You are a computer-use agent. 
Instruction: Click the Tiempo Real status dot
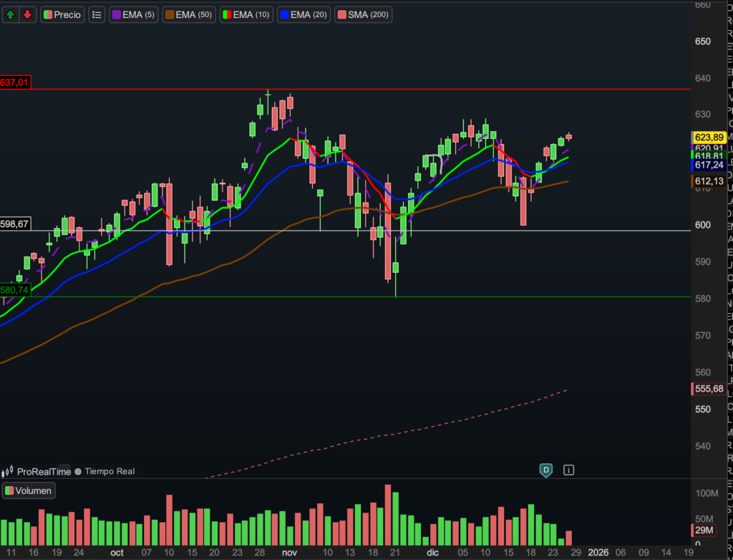(78, 472)
